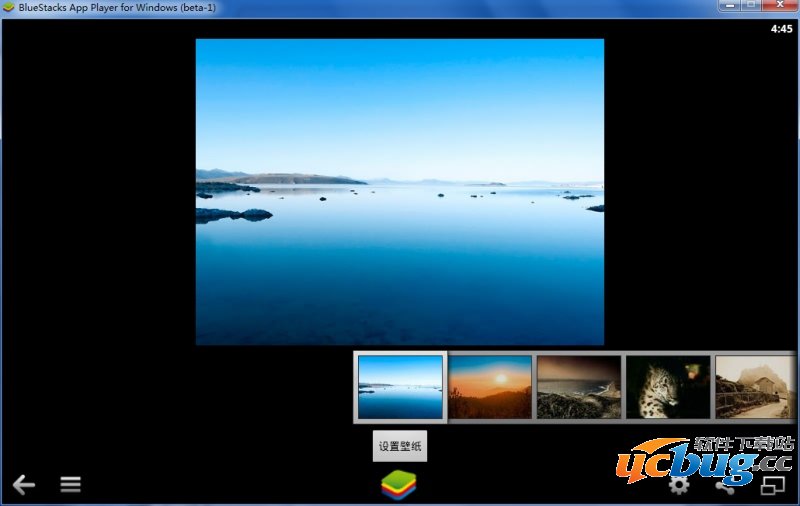
Task: Click the back arrow icon
Action: pyautogui.click(x=23, y=485)
